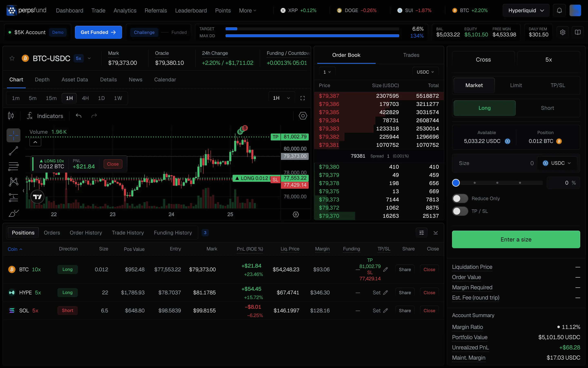
Task: Switch to Limit order type
Action: tap(516, 85)
